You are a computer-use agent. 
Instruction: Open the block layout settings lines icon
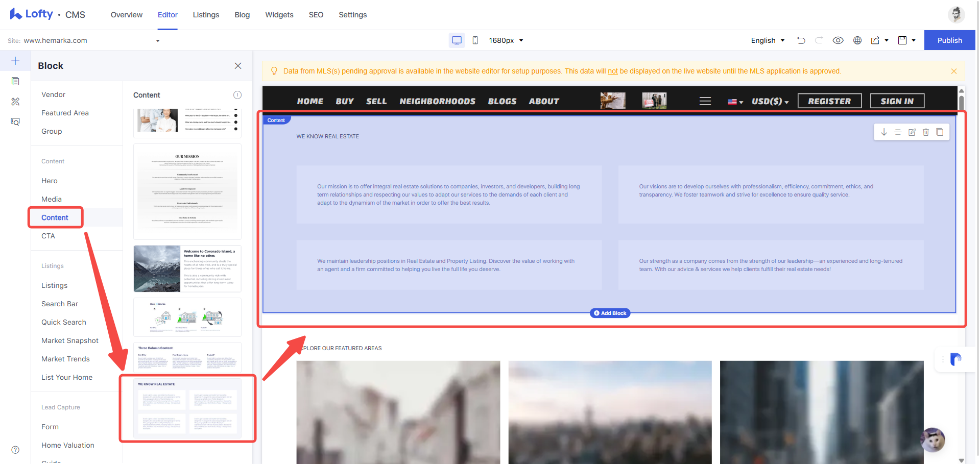pyautogui.click(x=898, y=132)
